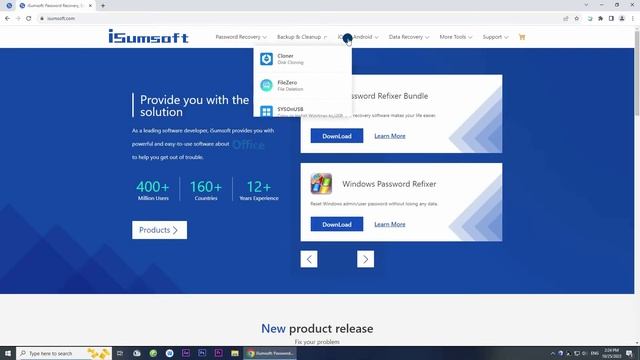Select FileZero from dropdown
The height and width of the screenshot is (360, 640).
(x=302, y=85)
